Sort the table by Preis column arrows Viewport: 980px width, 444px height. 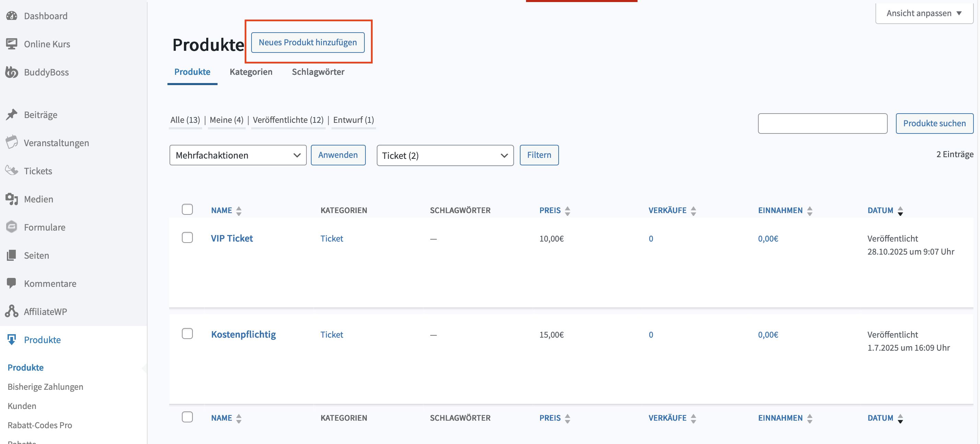tap(567, 211)
